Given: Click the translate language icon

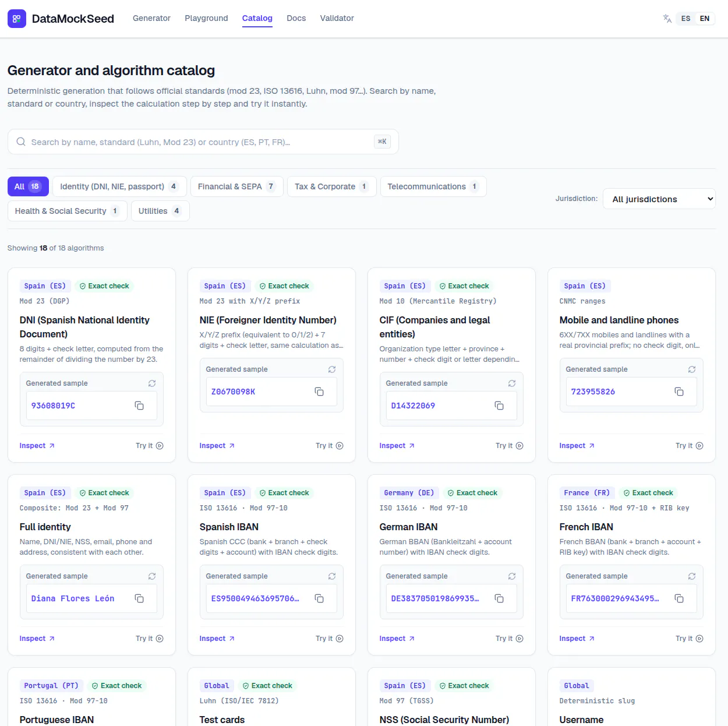Looking at the screenshot, I should 667,19.
